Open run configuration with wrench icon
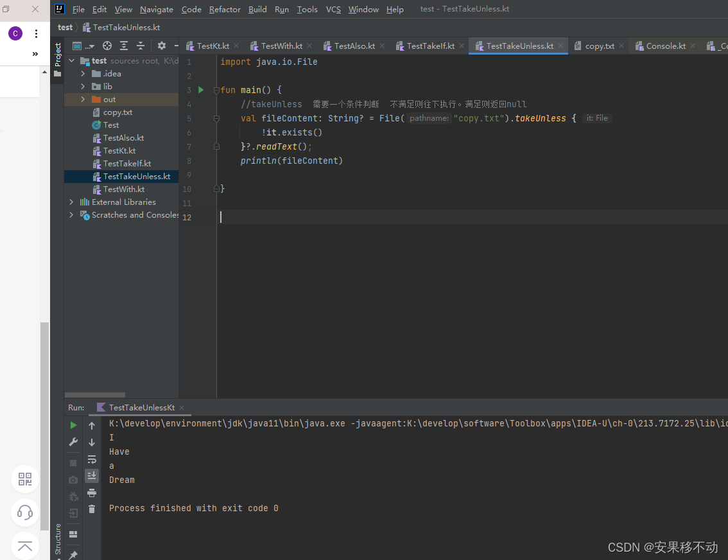 (73, 442)
